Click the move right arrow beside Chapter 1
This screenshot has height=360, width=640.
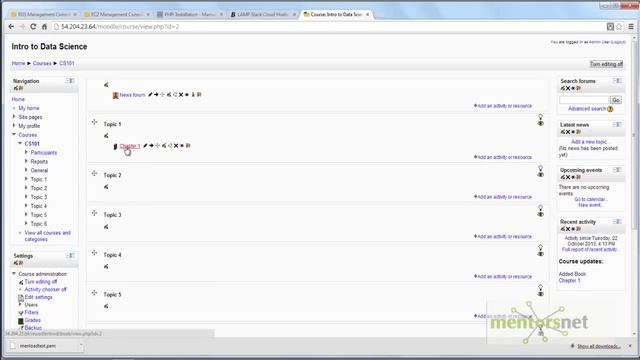(151, 146)
